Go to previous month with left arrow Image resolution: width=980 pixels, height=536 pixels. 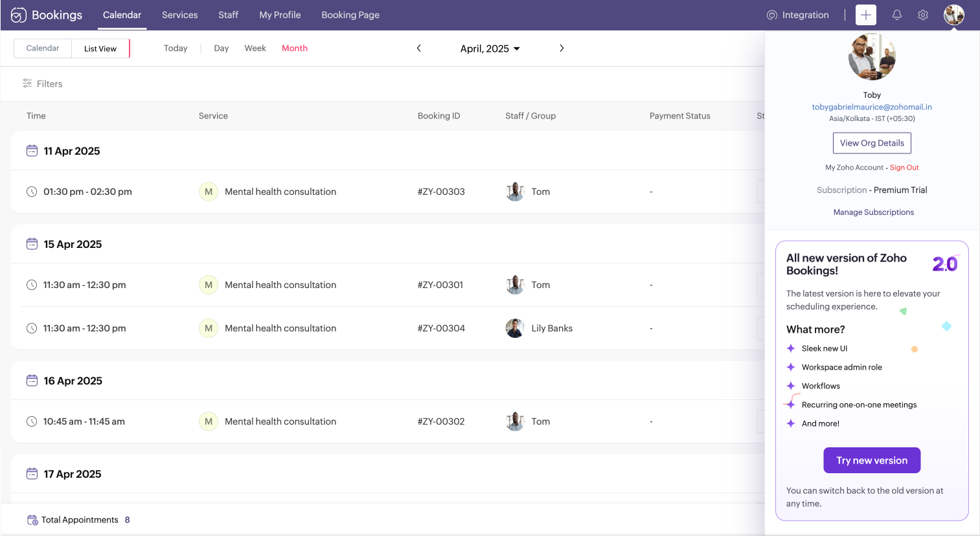419,49
